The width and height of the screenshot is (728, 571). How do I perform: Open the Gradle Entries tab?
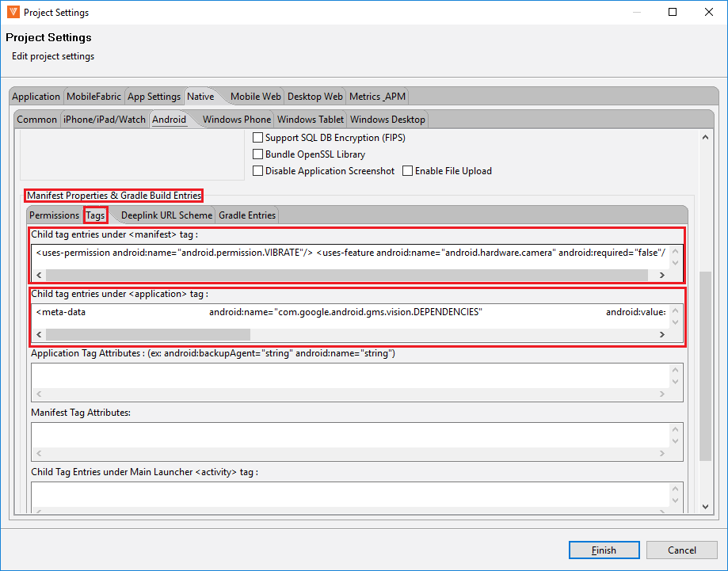[x=247, y=215]
